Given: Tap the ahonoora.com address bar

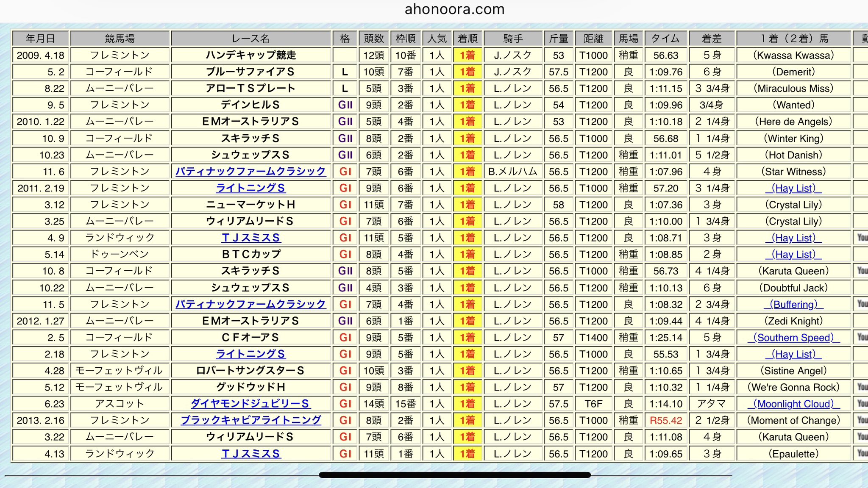Looking at the screenshot, I should pyautogui.click(x=454, y=9).
